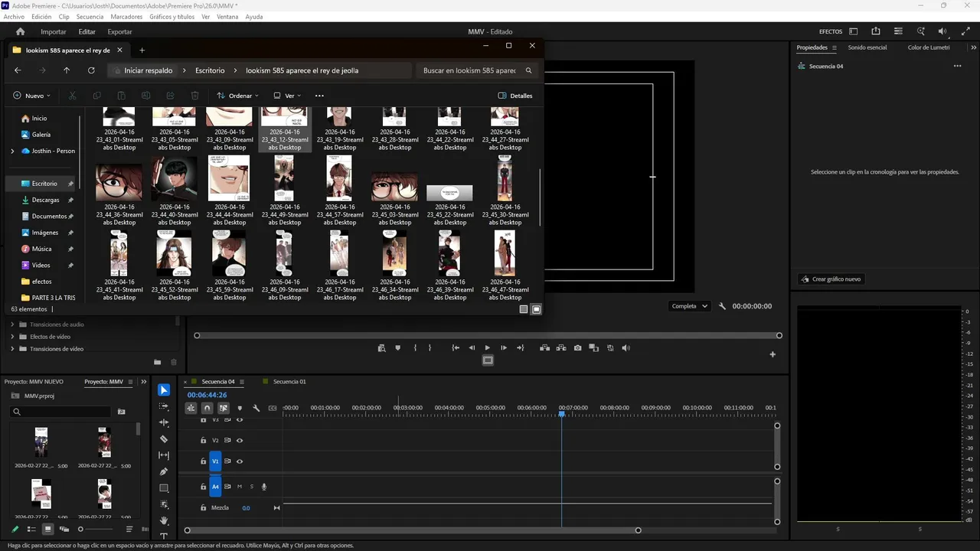
Task: Select the Razor tool
Action: coord(164,439)
